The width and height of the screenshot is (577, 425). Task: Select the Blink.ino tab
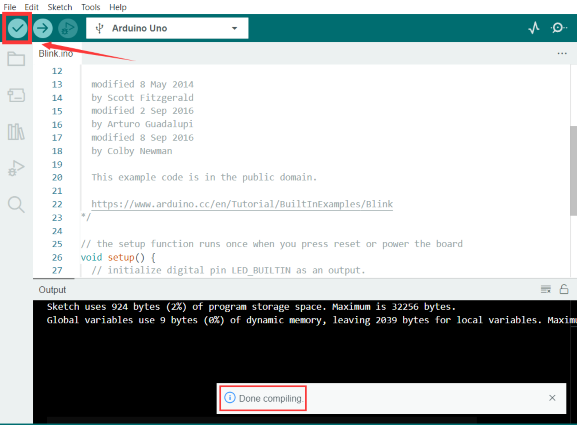pos(56,54)
